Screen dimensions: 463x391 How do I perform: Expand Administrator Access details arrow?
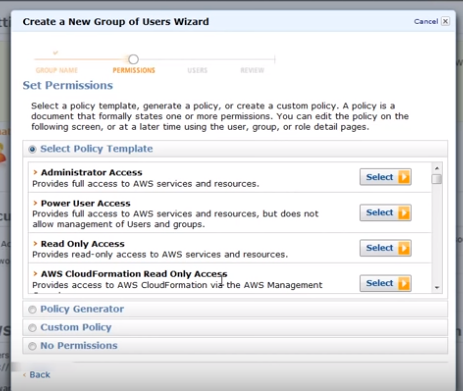tap(35, 172)
